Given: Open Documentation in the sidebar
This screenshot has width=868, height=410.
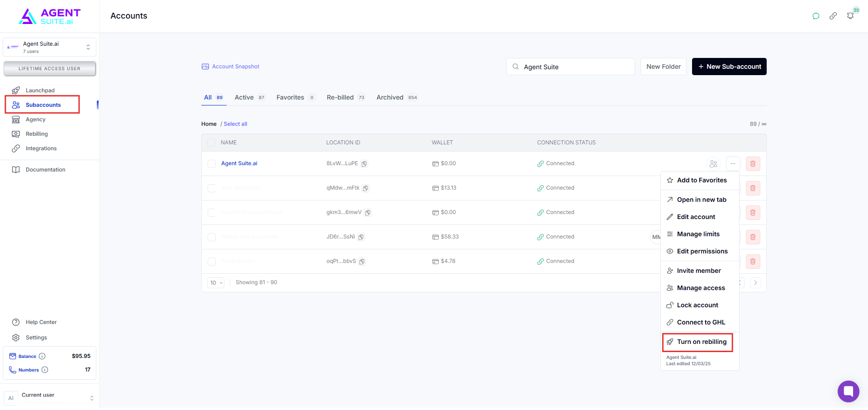Looking at the screenshot, I should click(x=45, y=170).
